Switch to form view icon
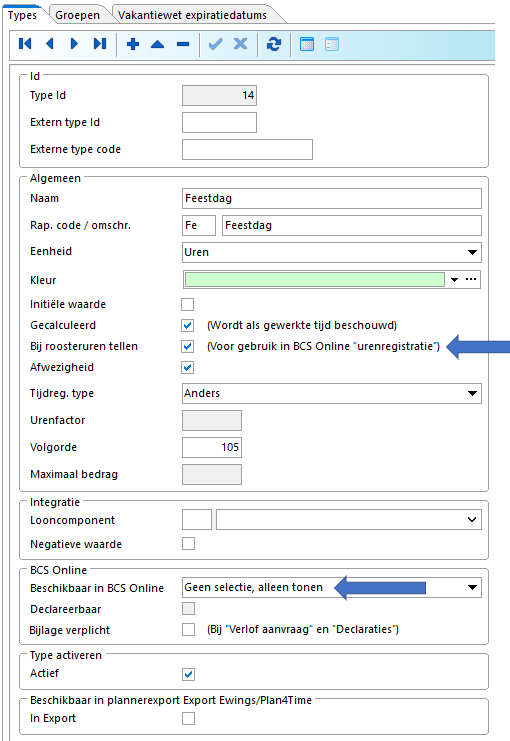This screenshot has height=741, width=510. [x=332, y=44]
